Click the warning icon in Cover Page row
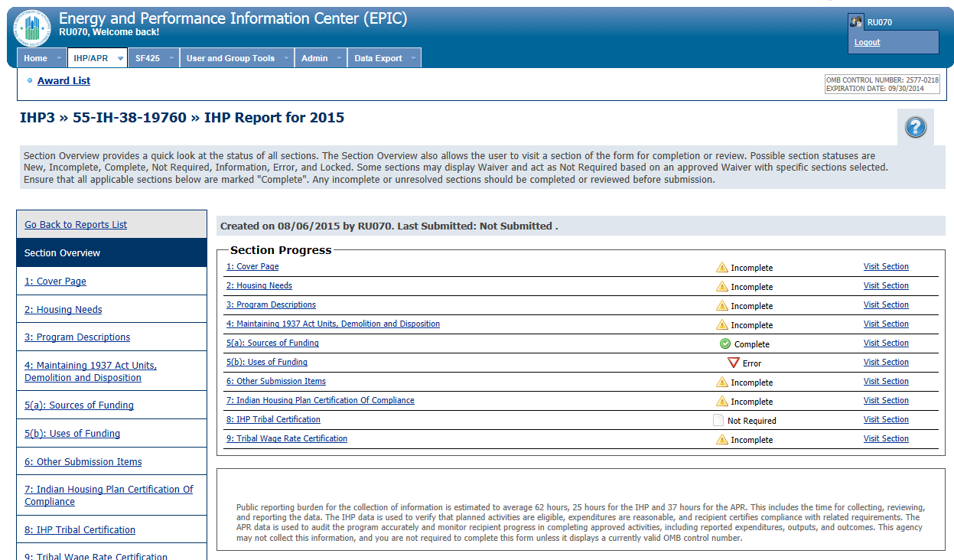The image size is (954, 560). coord(721,268)
